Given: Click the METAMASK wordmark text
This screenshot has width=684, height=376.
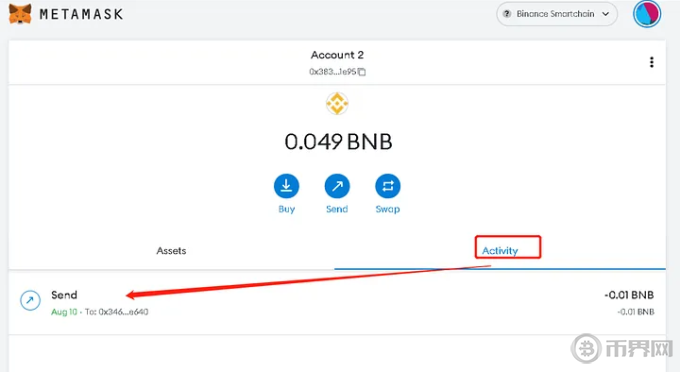Looking at the screenshot, I should pos(82,14).
